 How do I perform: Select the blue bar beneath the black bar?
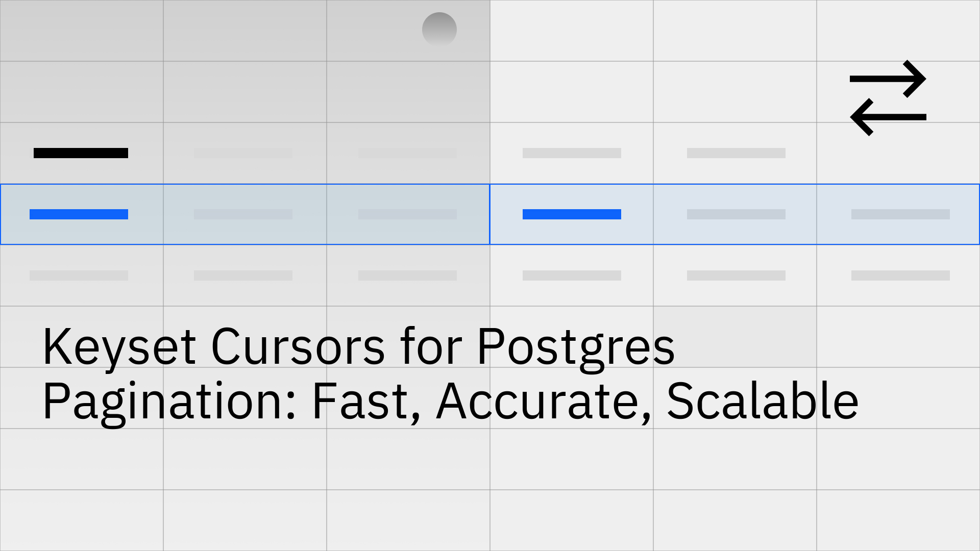tap(79, 214)
